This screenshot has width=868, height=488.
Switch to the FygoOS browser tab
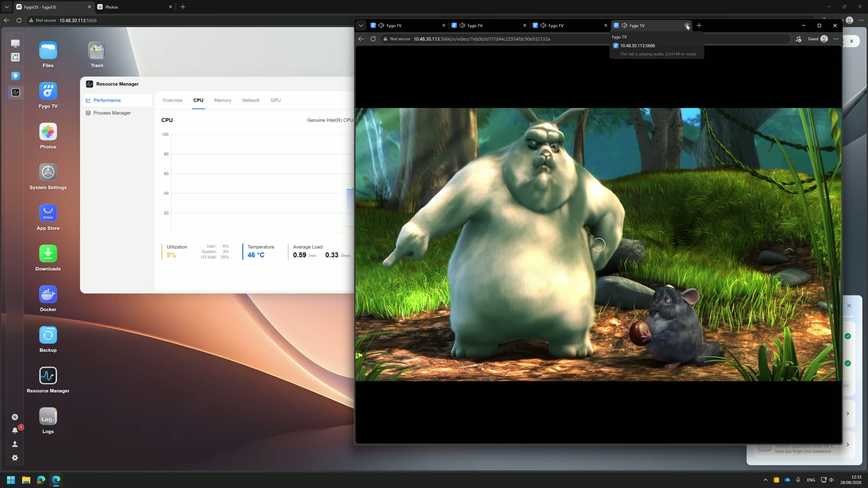53,7
